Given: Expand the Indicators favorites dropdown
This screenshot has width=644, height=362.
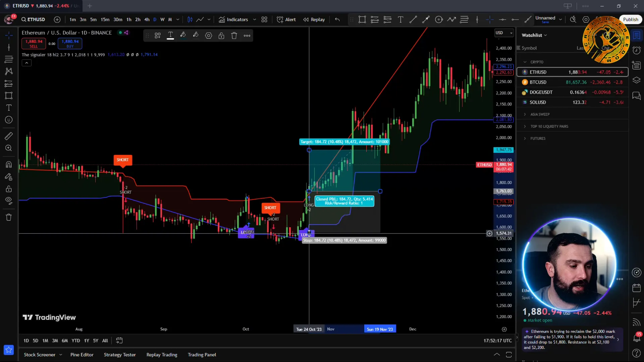Looking at the screenshot, I should [255, 19].
